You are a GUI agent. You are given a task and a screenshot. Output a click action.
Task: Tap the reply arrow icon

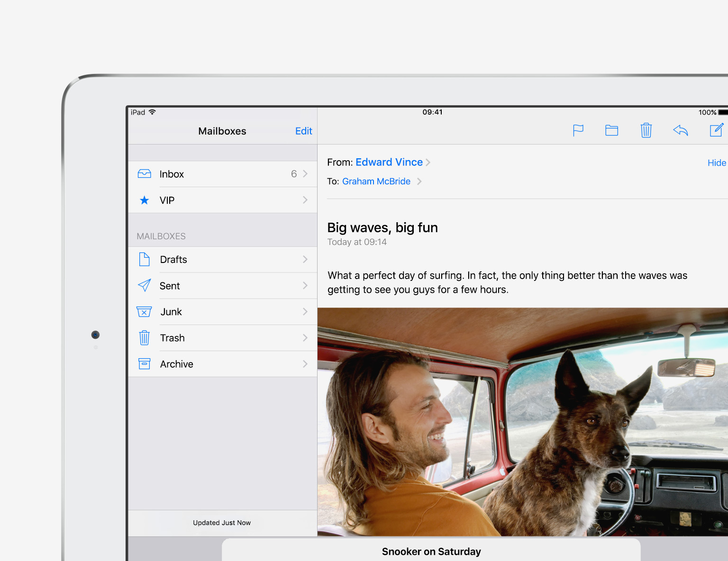coord(680,130)
